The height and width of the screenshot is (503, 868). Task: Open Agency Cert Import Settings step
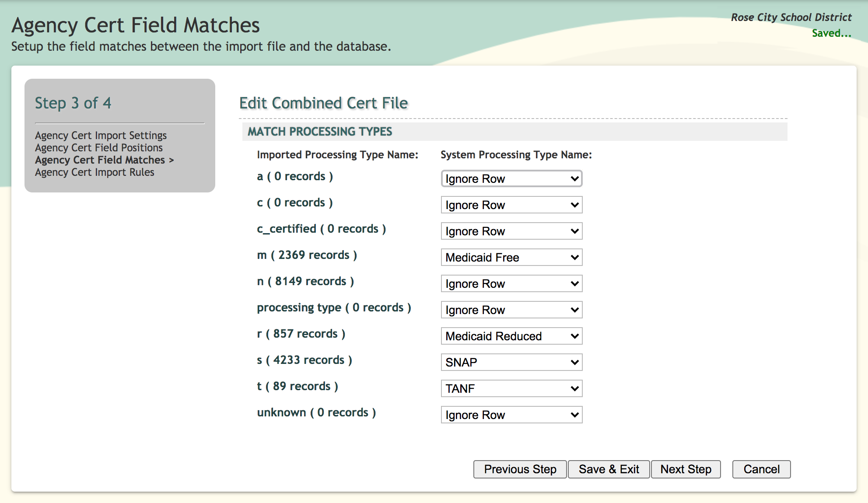click(101, 136)
